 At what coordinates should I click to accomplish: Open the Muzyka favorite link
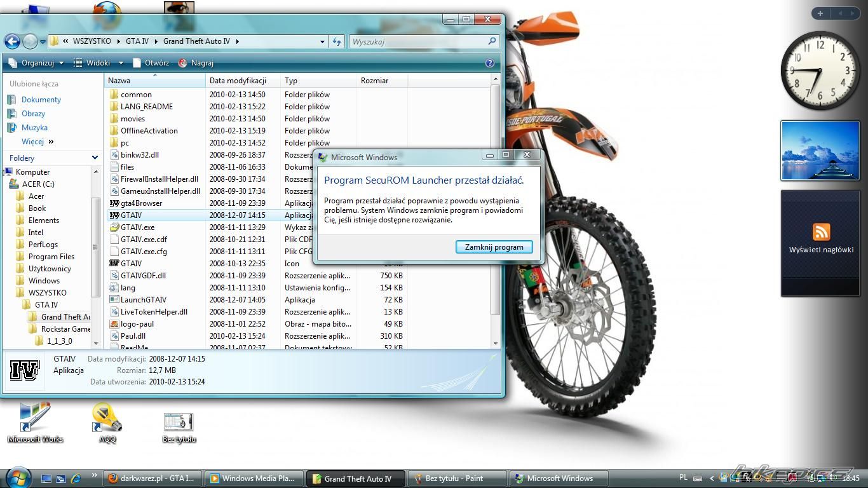pos(34,128)
